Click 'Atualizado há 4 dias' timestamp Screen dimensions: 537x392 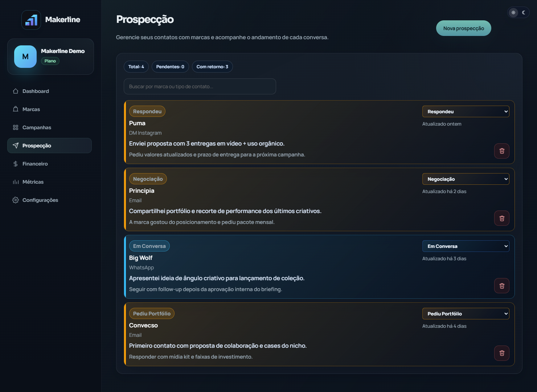click(x=444, y=326)
